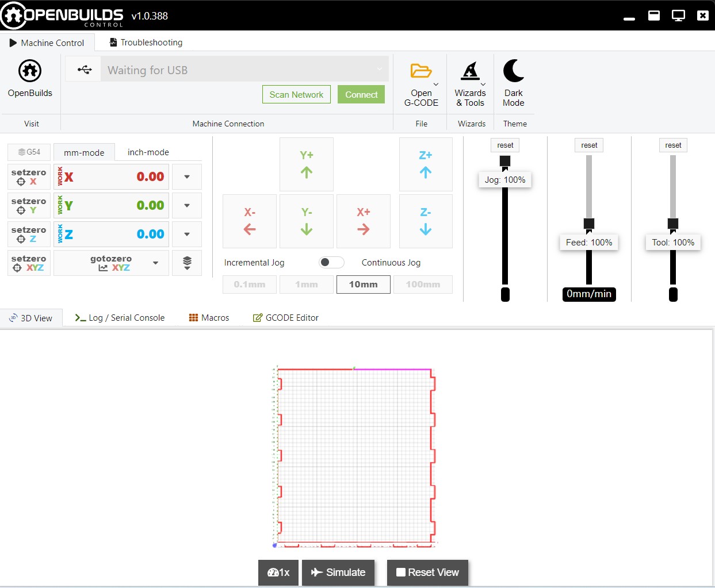The height and width of the screenshot is (588, 715).
Task: Click the X work coordinate 0.00 value
Action: click(150, 177)
